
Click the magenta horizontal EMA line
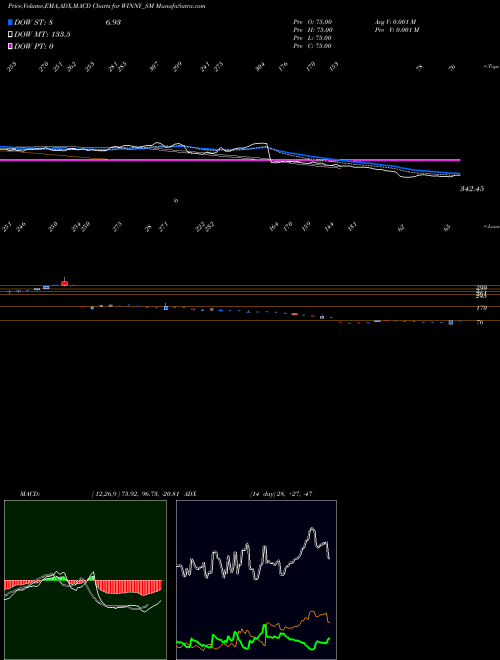230,160
